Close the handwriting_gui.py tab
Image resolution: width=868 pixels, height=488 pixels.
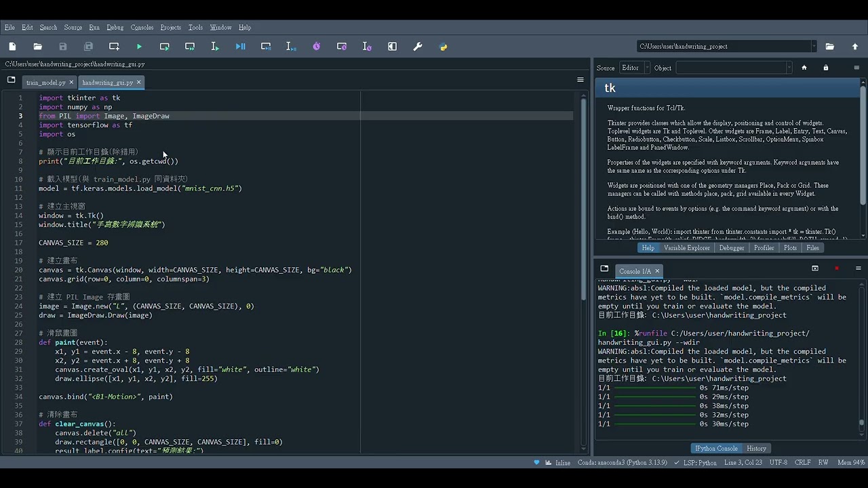[139, 82]
